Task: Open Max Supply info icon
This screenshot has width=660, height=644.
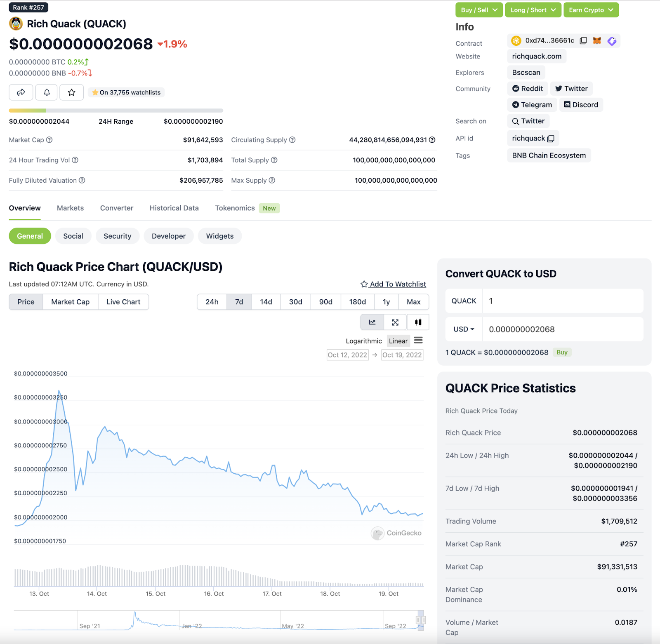Action: pyautogui.click(x=272, y=180)
